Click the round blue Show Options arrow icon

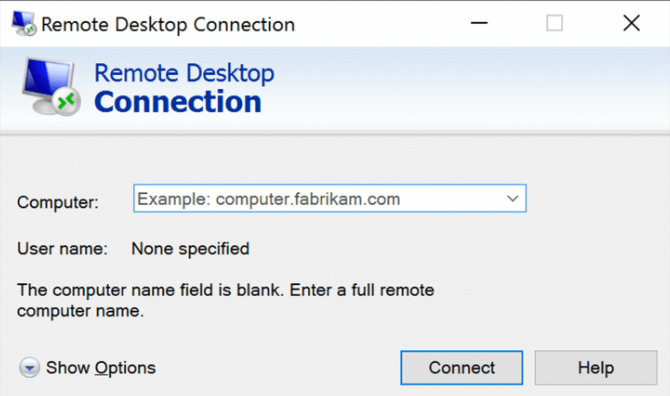(x=29, y=367)
